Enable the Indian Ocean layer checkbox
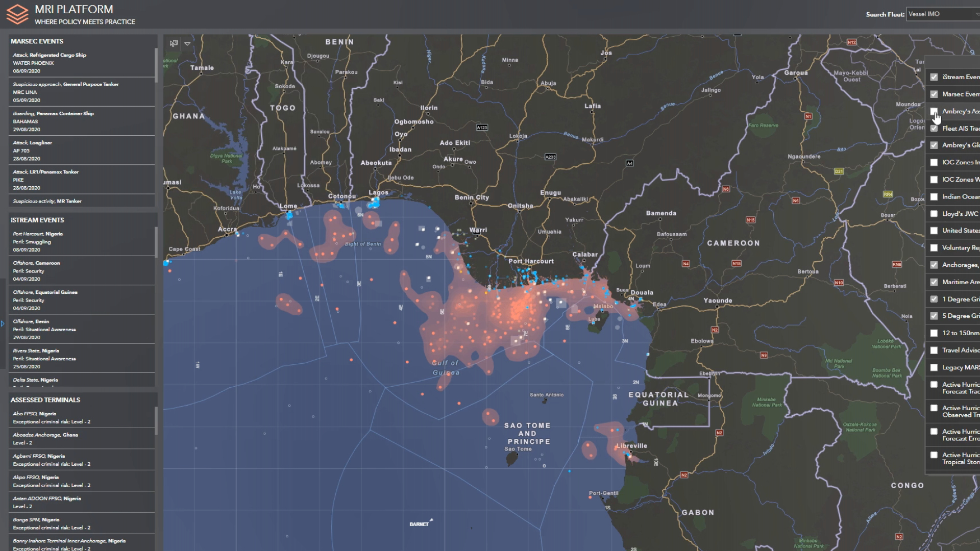The width and height of the screenshot is (980, 551). click(934, 196)
